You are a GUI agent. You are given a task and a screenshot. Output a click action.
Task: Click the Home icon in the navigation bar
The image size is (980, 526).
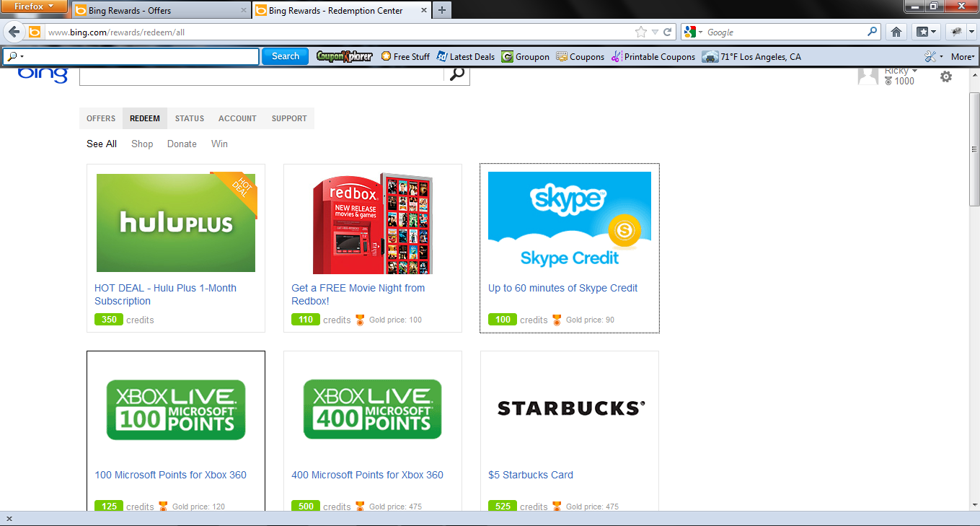pos(896,32)
